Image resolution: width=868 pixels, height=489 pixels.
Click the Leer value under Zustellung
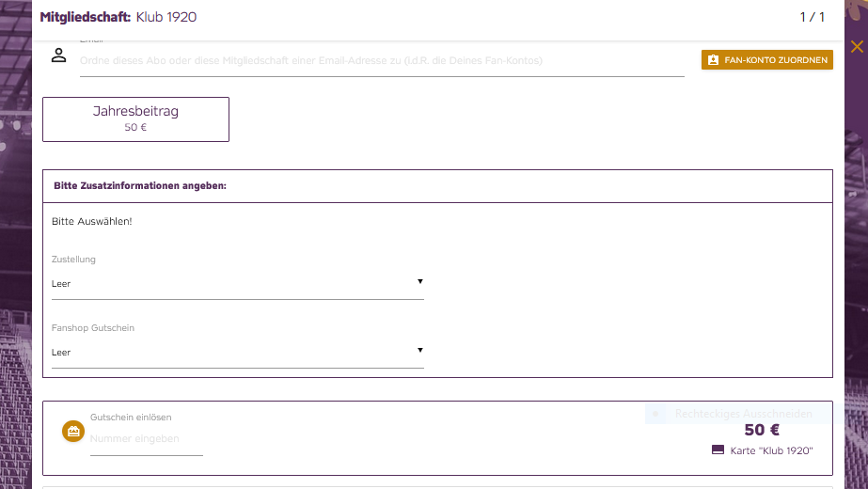tap(61, 284)
